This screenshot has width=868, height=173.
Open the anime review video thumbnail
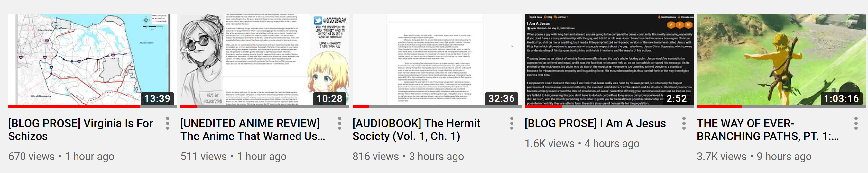coord(265,61)
